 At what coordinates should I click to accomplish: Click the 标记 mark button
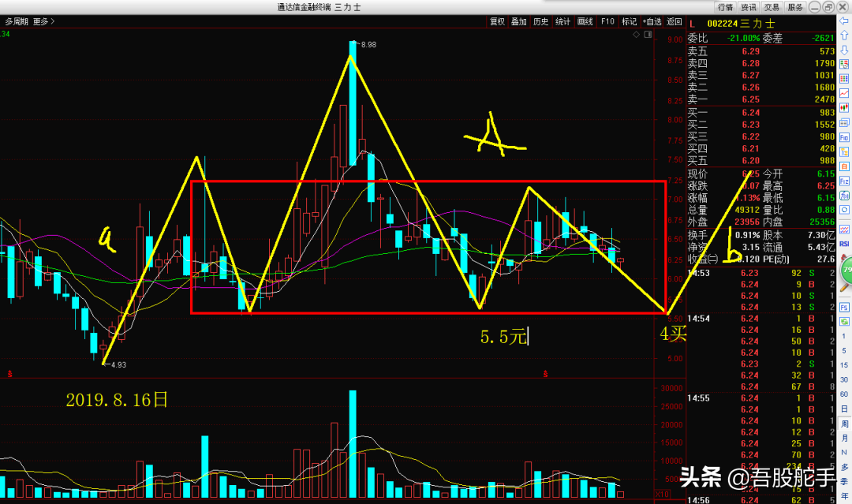click(x=630, y=22)
